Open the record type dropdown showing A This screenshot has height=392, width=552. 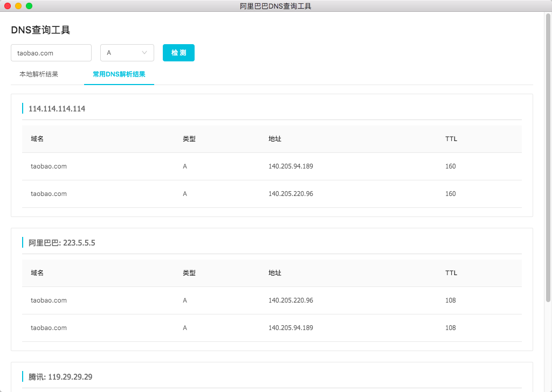[x=127, y=53]
